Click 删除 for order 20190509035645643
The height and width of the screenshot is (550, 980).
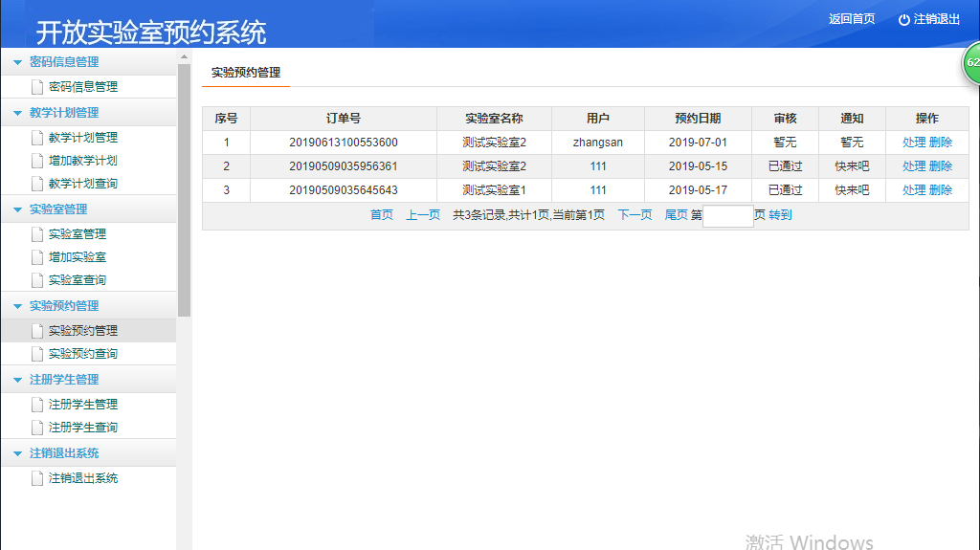[x=941, y=190]
